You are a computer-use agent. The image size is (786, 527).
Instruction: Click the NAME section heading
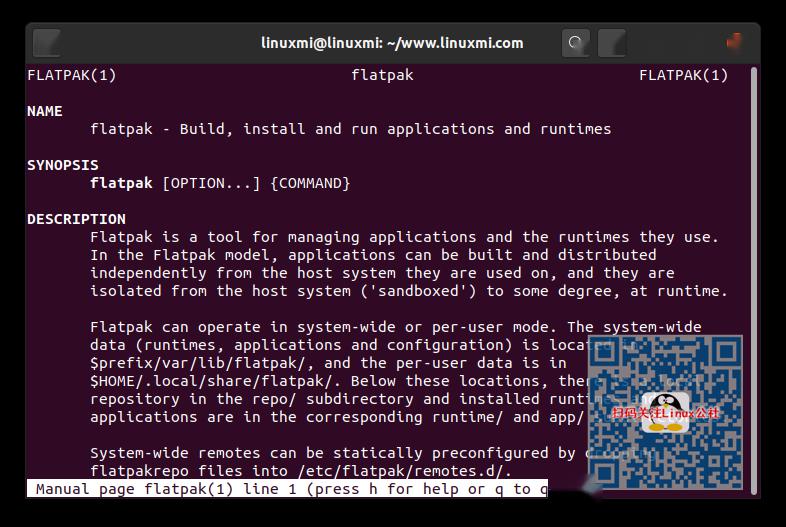coord(45,111)
